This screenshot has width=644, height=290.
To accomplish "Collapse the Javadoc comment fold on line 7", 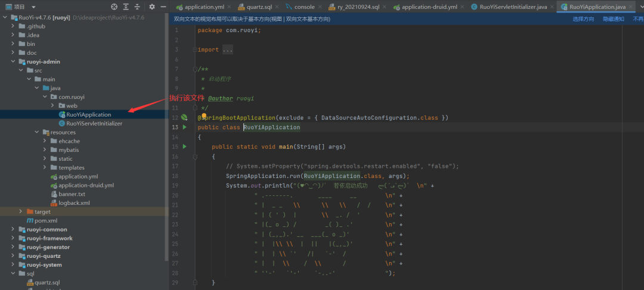I will point(194,69).
